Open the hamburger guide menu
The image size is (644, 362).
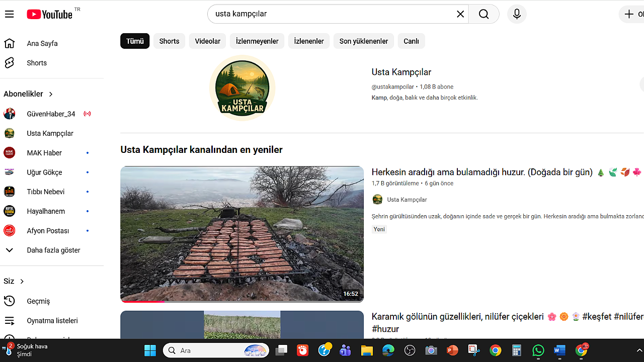(9, 14)
